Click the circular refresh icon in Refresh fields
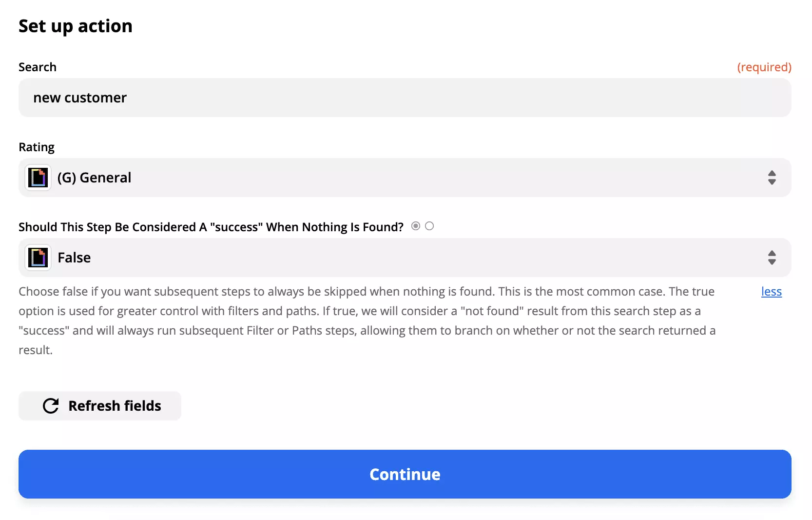The width and height of the screenshot is (812, 520). (50, 405)
